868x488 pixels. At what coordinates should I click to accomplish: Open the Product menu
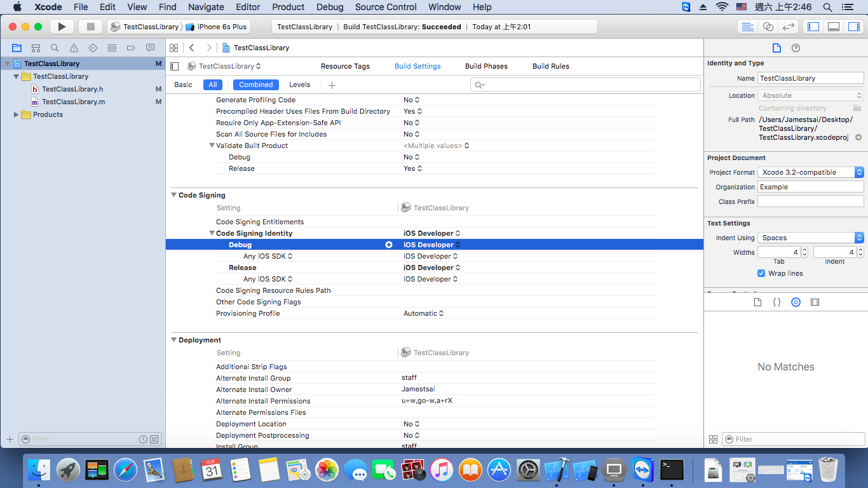tap(288, 7)
